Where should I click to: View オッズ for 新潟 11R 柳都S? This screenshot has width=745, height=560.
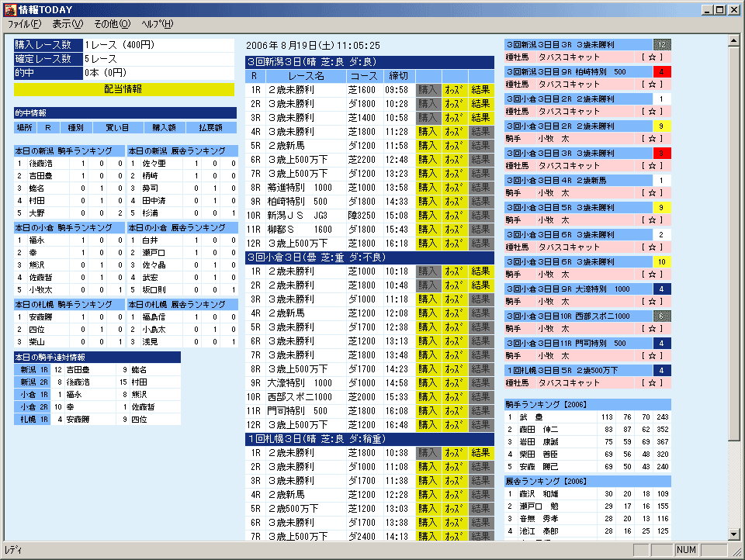coord(454,230)
